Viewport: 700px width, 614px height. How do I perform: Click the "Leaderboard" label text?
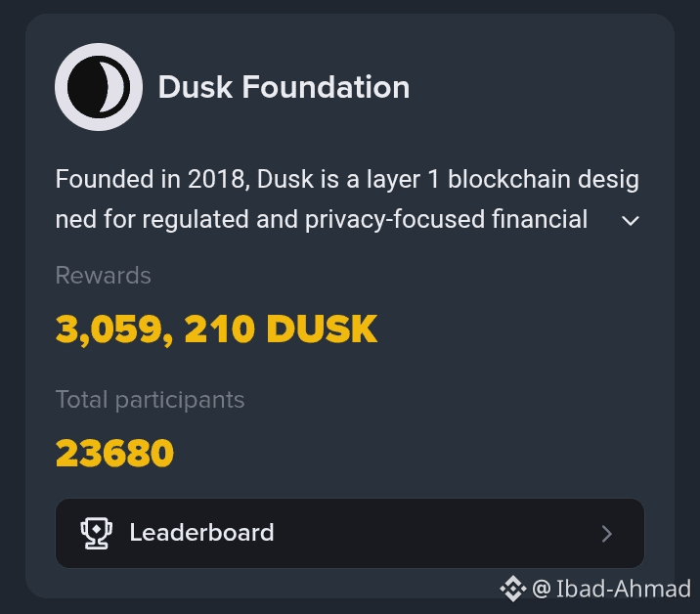(201, 533)
